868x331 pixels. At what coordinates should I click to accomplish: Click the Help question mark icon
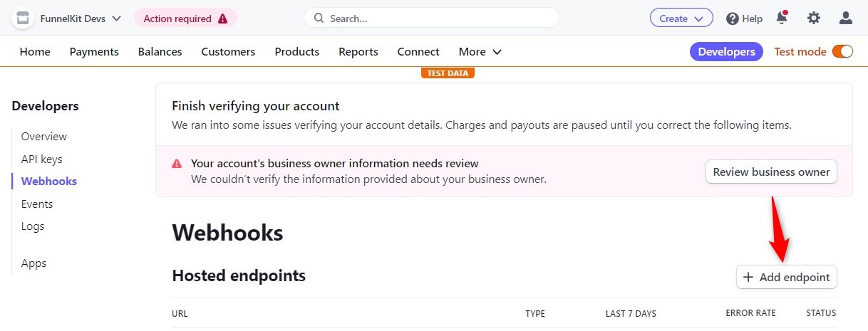click(732, 19)
